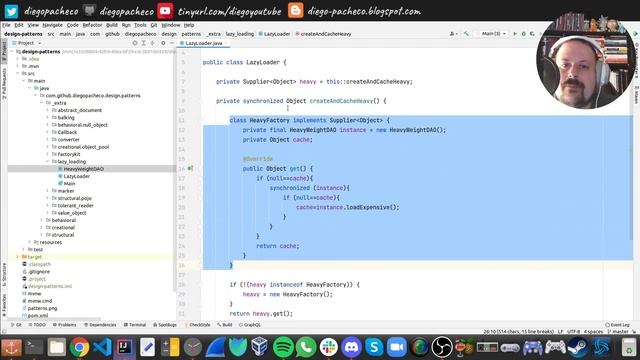The image size is (640, 360).
Task: Open the Dependencies tool window
Action: [100, 325]
